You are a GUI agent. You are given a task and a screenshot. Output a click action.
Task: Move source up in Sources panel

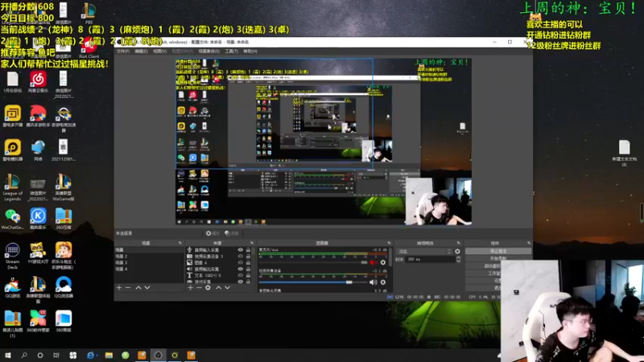(218, 288)
